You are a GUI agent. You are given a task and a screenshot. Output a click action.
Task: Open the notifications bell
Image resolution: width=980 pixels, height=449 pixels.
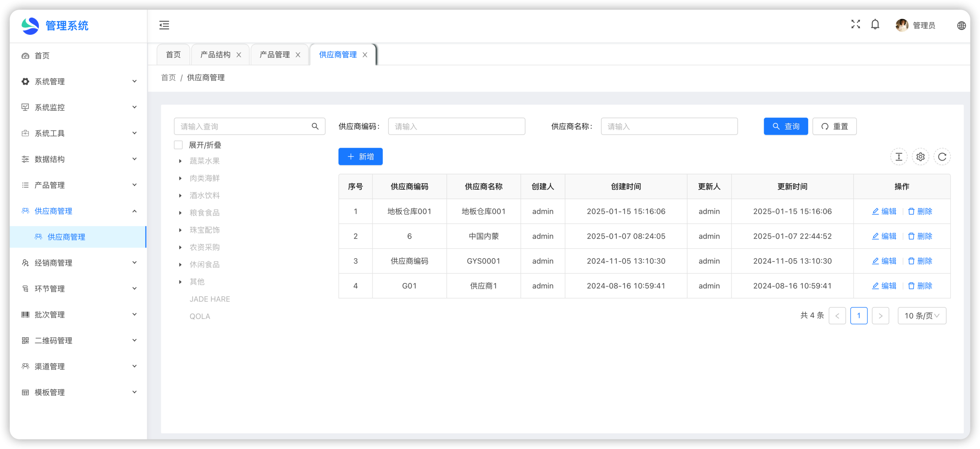(875, 24)
